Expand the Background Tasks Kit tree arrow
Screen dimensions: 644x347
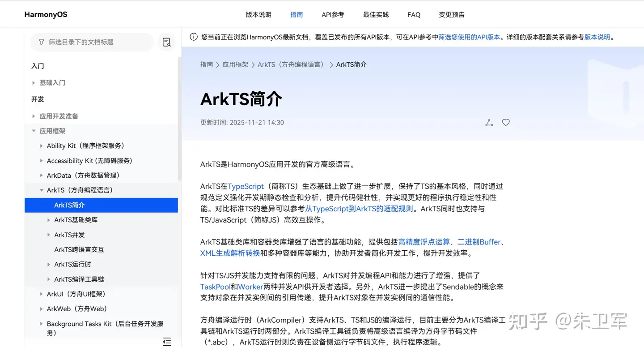[41, 324]
